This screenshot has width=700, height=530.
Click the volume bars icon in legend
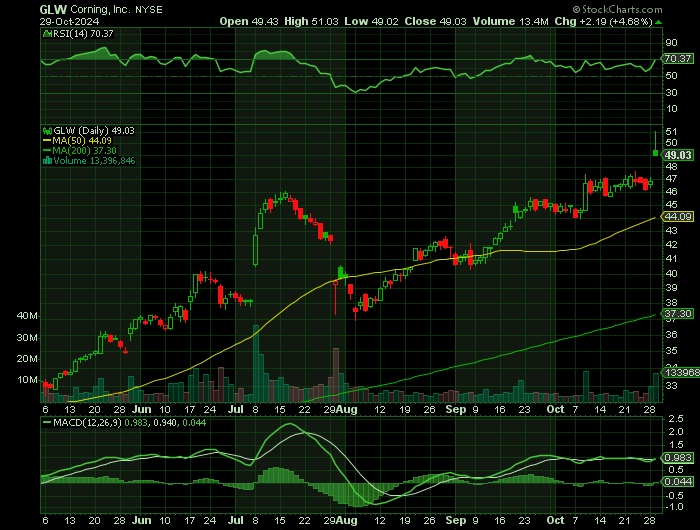(x=48, y=161)
